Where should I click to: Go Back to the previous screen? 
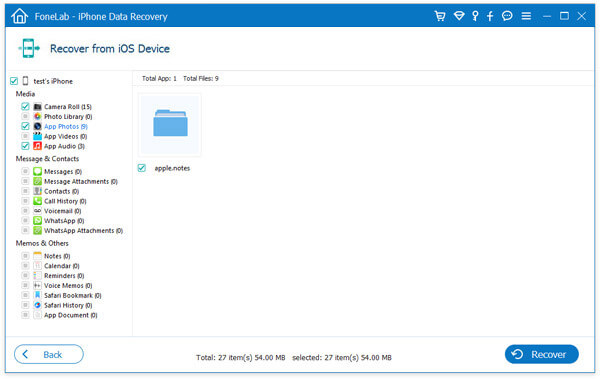pyautogui.click(x=49, y=354)
